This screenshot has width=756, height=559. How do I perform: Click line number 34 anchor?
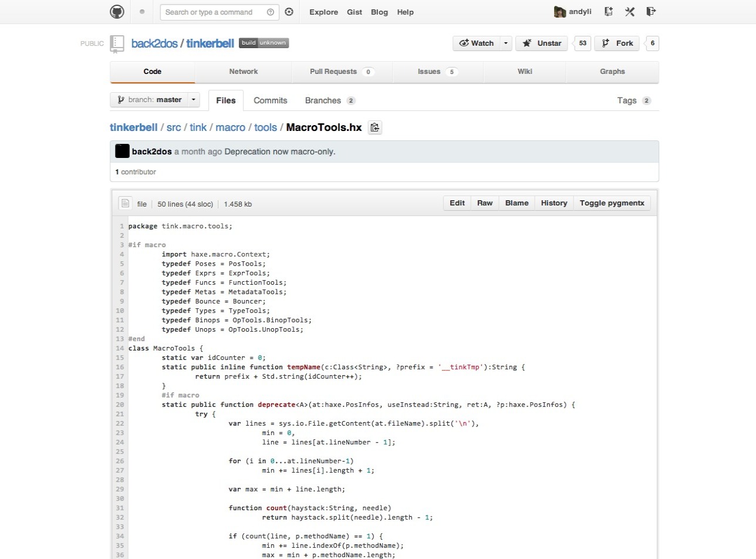pyautogui.click(x=120, y=536)
